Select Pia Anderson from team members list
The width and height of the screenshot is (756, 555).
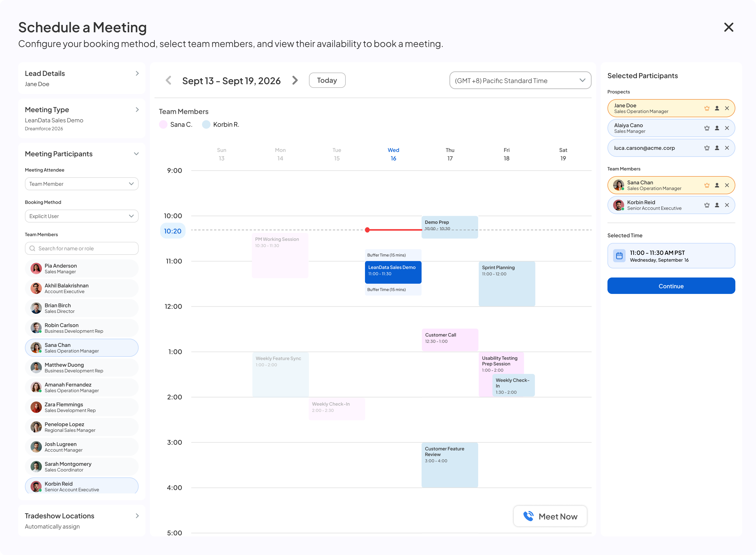point(81,268)
